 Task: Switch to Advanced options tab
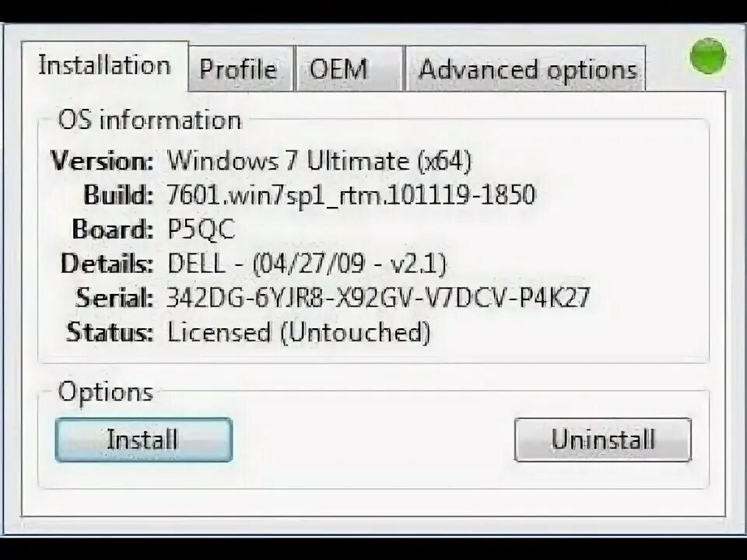[x=525, y=69]
